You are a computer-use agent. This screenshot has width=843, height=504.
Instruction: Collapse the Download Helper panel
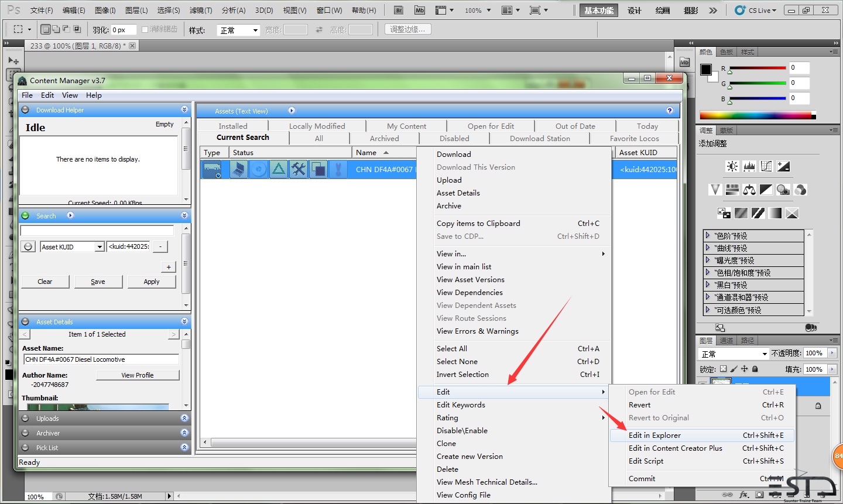(x=184, y=109)
